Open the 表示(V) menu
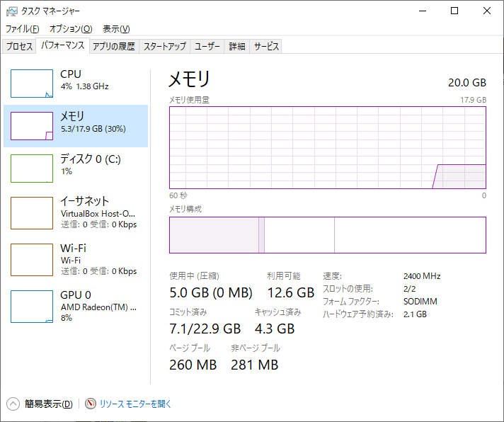 pyautogui.click(x=116, y=29)
